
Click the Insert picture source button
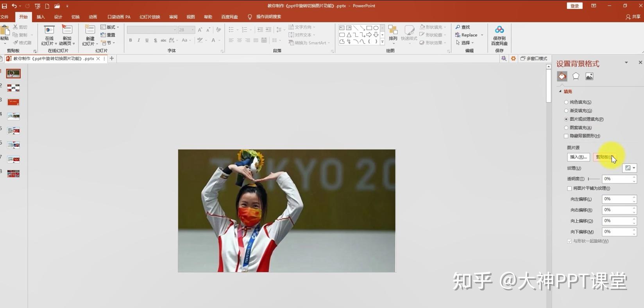tap(578, 157)
